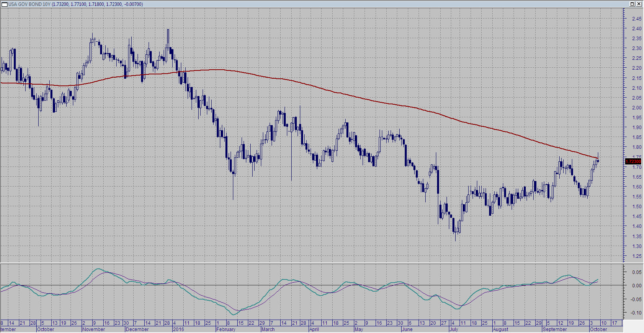
Task: Click the chart window icon beside the title
Action: pyautogui.click(x=4, y=4)
